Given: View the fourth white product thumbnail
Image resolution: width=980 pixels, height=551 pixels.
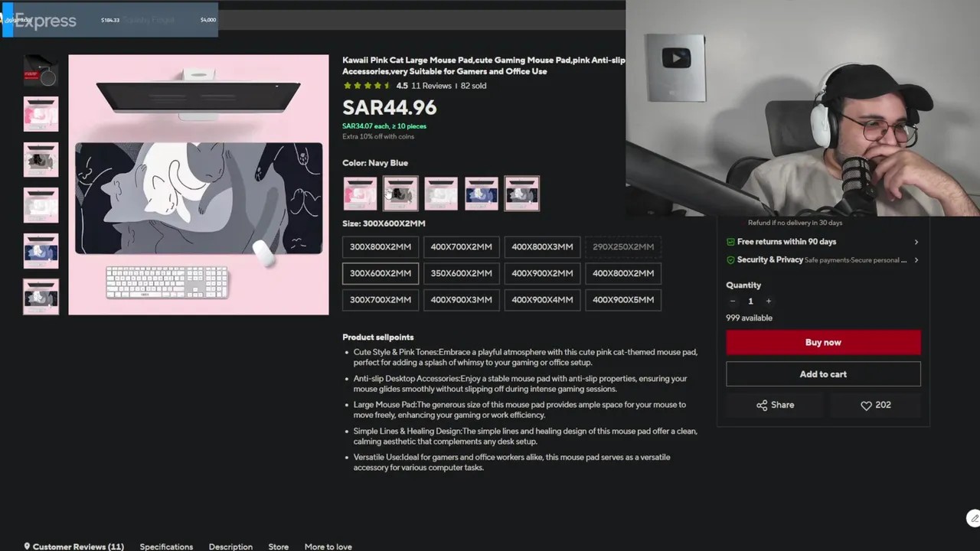Looking at the screenshot, I should click(x=41, y=205).
